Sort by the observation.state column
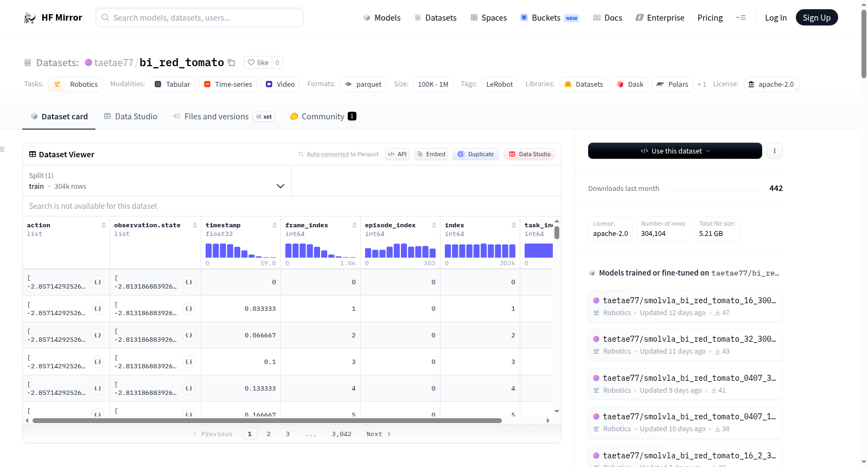Screen dimensions: 868x467 (x=195, y=225)
